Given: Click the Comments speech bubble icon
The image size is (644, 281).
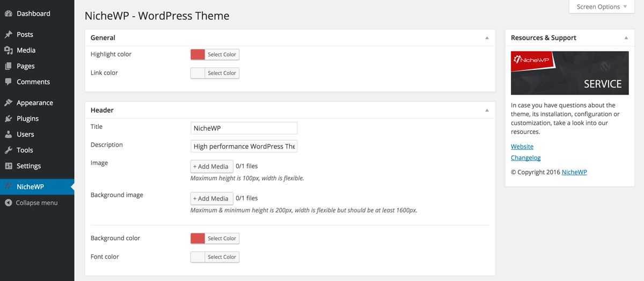Looking at the screenshot, I should [x=8, y=82].
